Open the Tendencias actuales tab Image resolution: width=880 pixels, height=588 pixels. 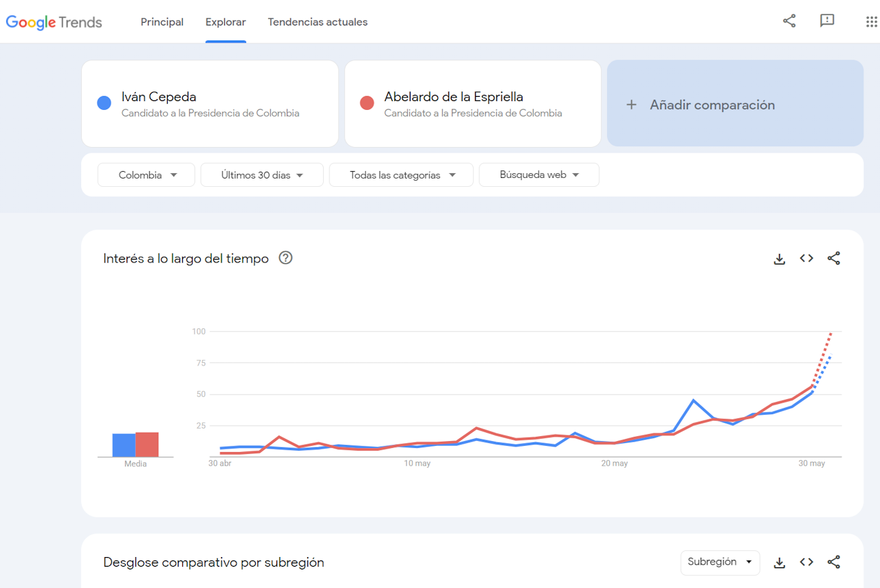[x=318, y=22]
